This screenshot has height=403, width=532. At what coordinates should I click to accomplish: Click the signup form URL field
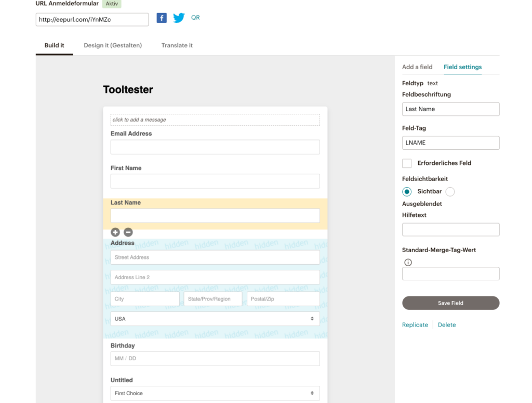pyautogui.click(x=92, y=20)
